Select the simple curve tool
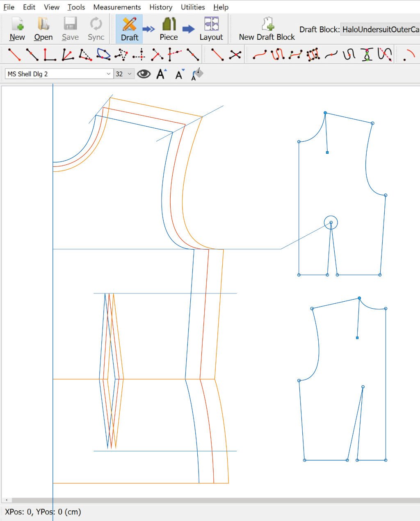This screenshot has width=420, height=521. (260, 55)
